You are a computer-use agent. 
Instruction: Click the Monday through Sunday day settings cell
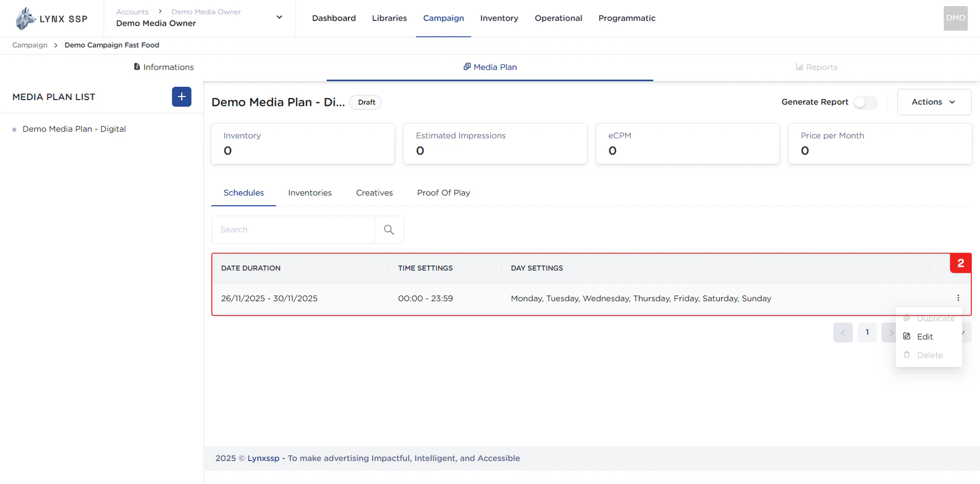641,298
